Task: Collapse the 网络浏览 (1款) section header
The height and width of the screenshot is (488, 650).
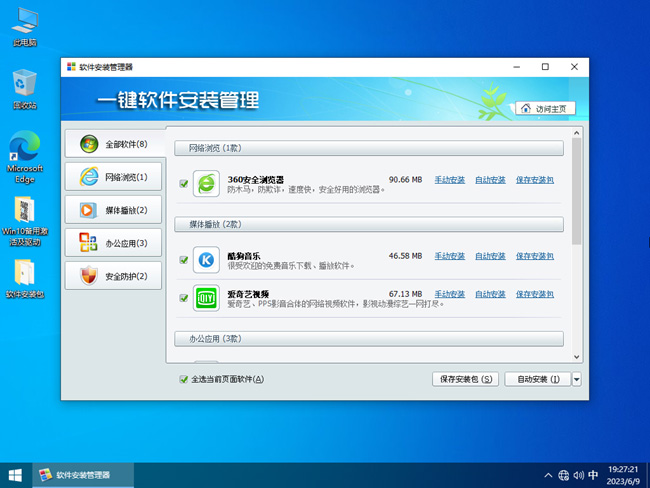Action: [369, 148]
